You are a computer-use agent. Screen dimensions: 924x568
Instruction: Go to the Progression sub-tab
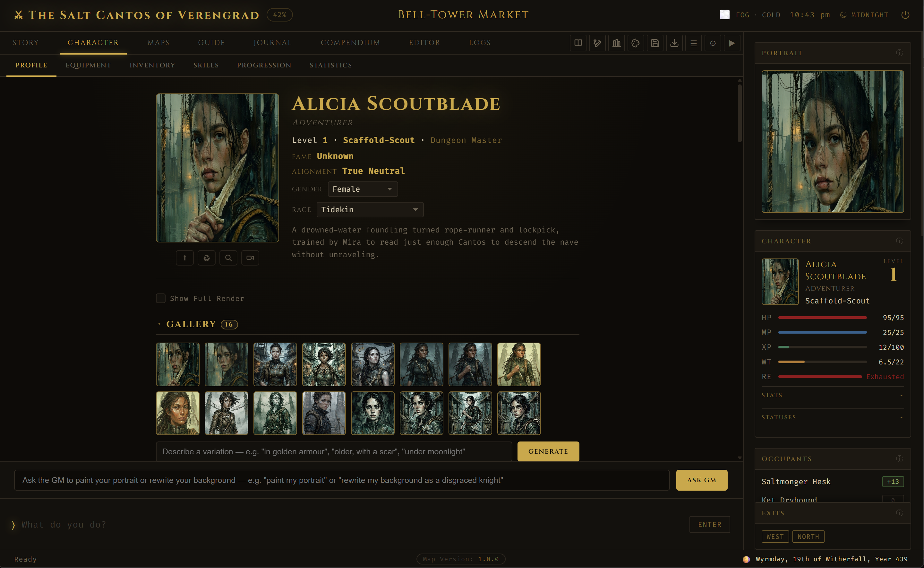click(264, 66)
